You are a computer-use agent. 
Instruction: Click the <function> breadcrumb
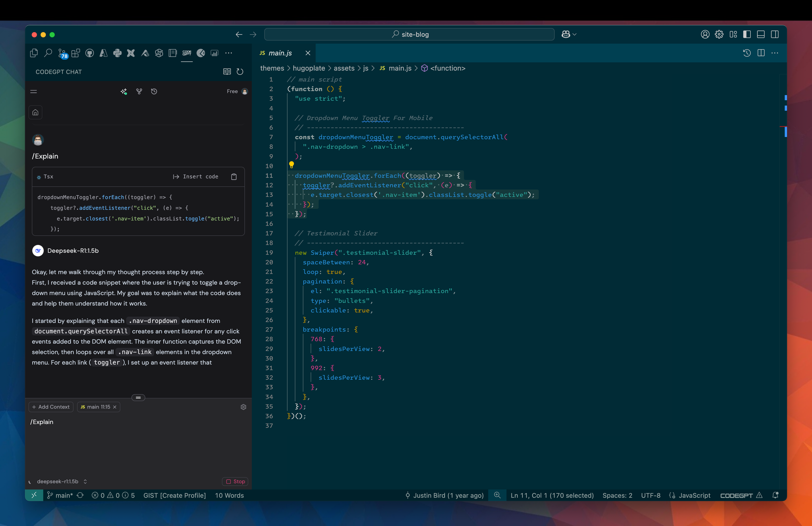click(x=443, y=68)
